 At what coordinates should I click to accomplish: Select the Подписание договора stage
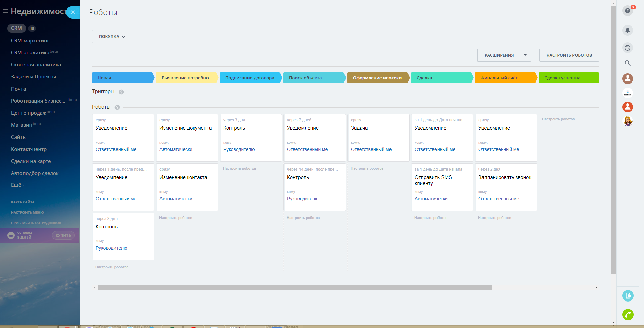[250, 78]
